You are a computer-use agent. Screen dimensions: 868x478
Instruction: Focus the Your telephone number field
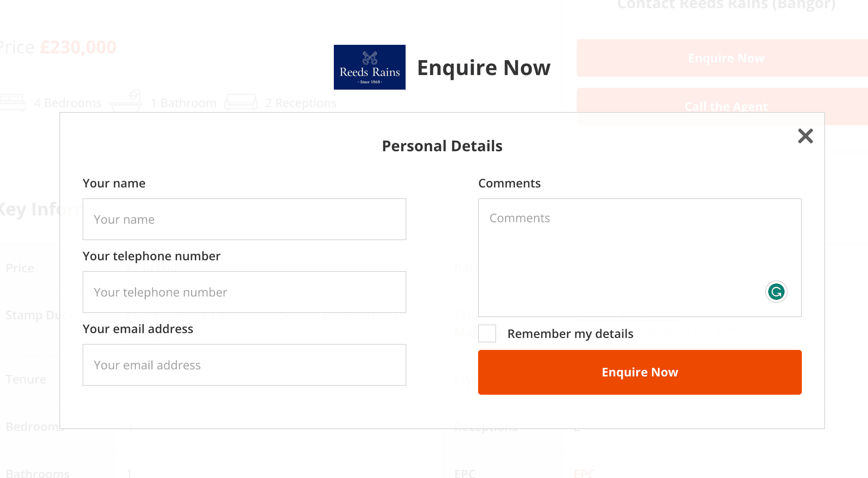click(244, 292)
